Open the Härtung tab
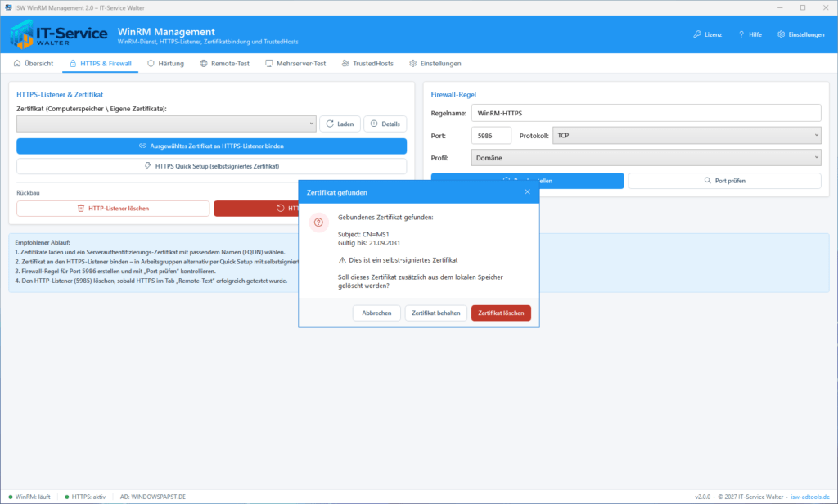838x504 pixels. pos(165,63)
